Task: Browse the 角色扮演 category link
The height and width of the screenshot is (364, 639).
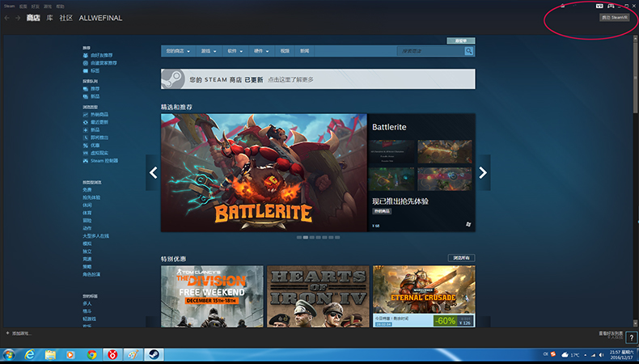Action: pyautogui.click(x=91, y=274)
